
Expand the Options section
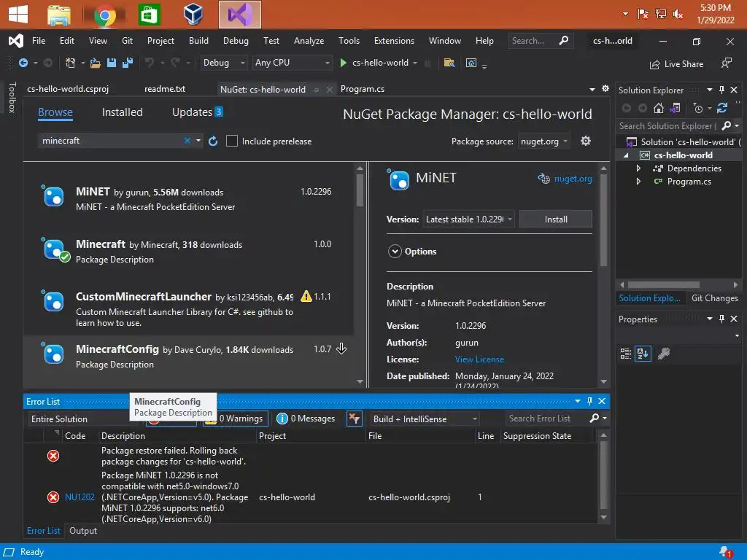tap(395, 252)
